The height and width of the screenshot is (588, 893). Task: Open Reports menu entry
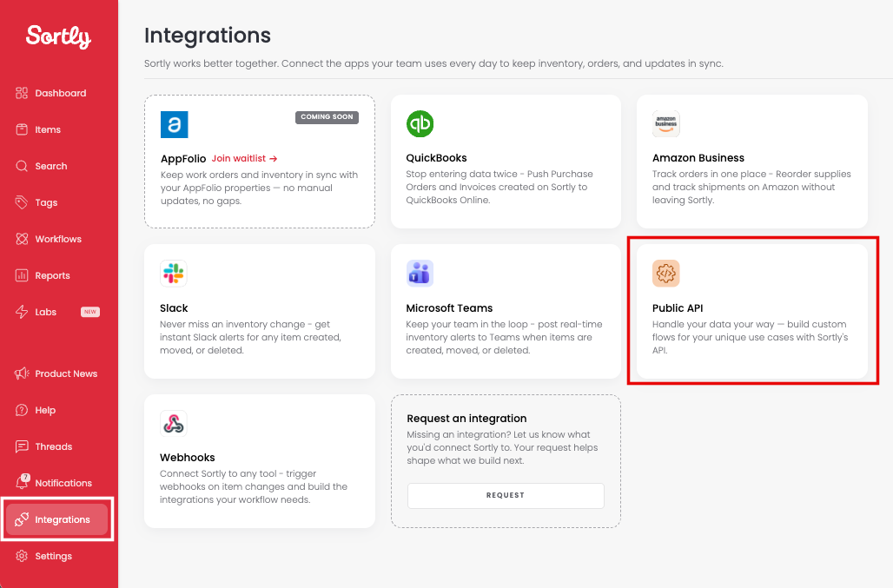click(52, 275)
